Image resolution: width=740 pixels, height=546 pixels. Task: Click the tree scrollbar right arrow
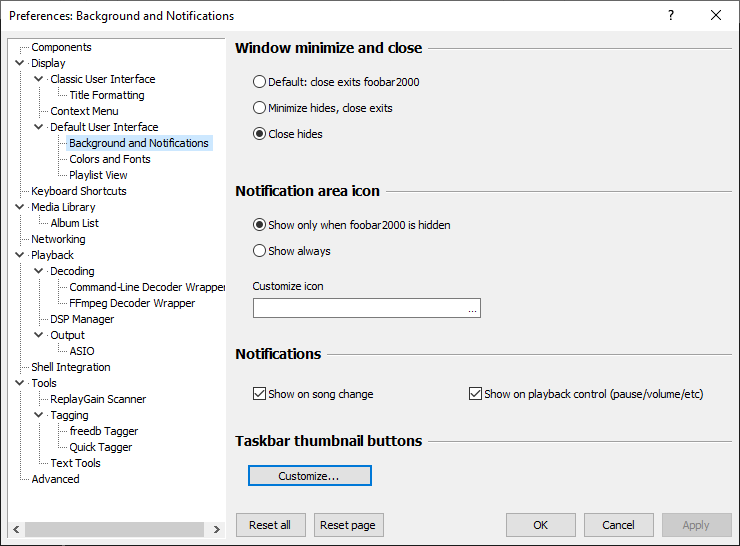click(x=217, y=529)
